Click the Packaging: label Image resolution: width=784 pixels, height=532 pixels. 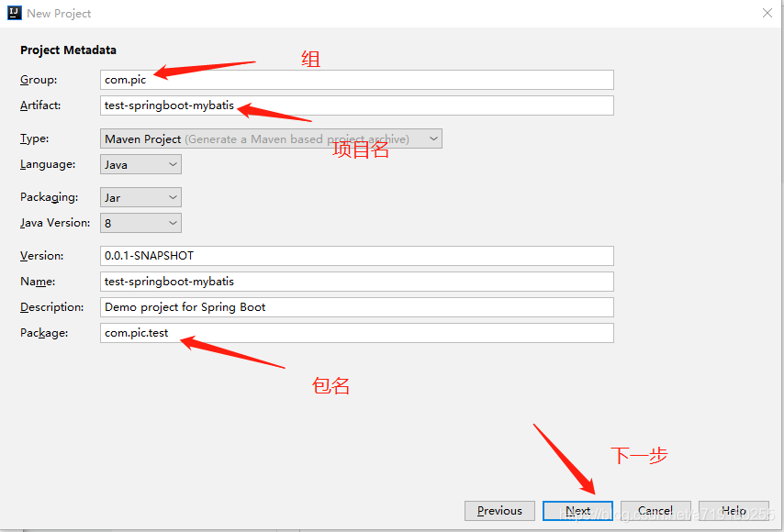click(49, 197)
